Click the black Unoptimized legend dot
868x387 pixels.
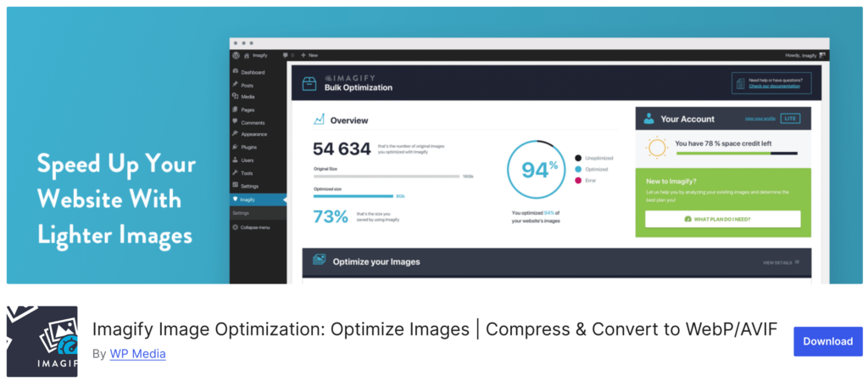(578, 158)
